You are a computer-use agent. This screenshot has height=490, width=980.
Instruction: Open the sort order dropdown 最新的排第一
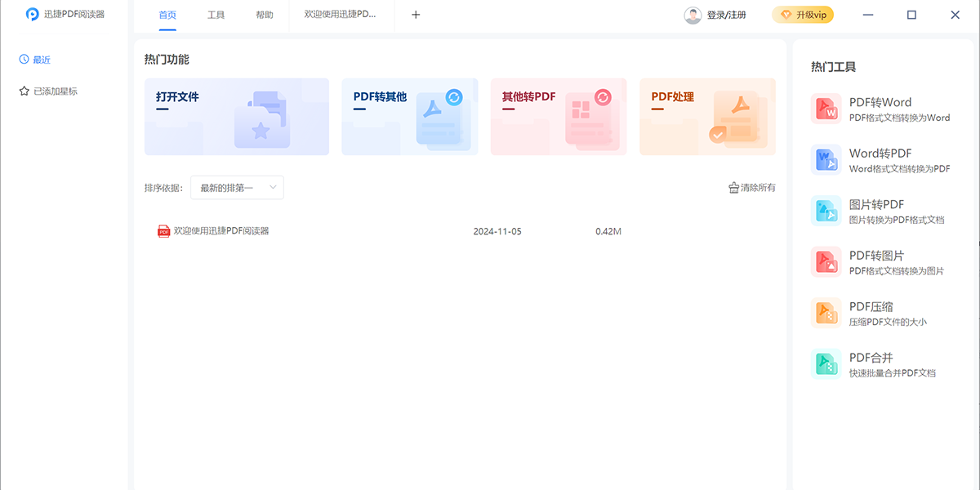click(237, 187)
